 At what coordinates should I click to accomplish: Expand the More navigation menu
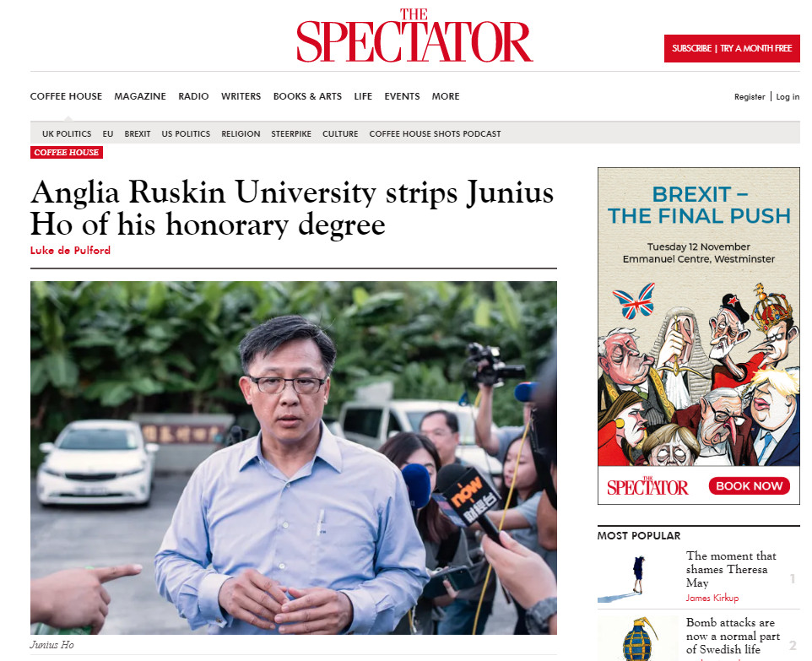pyautogui.click(x=446, y=96)
